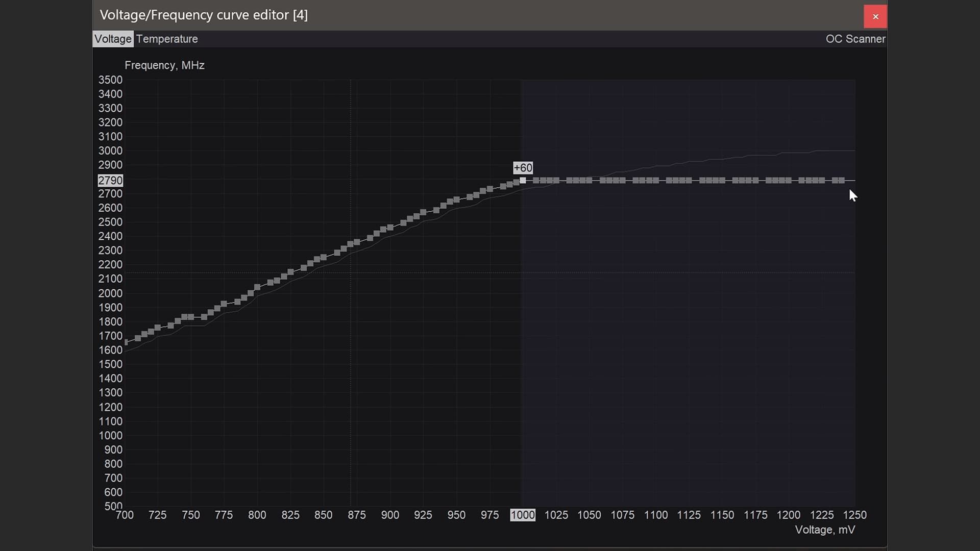The height and width of the screenshot is (551, 980).
Task: Click the highlighted 2790 frequency axis label
Action: click(110, 181)
